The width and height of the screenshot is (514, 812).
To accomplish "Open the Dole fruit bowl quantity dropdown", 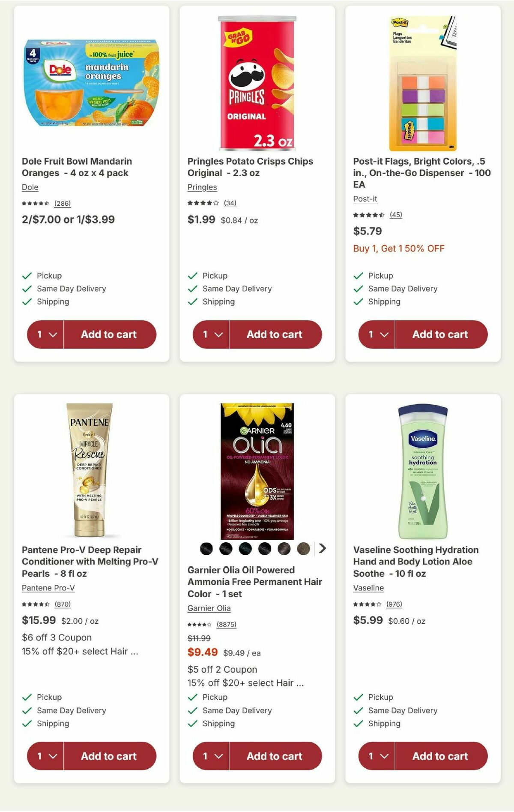I will [45, 334].
